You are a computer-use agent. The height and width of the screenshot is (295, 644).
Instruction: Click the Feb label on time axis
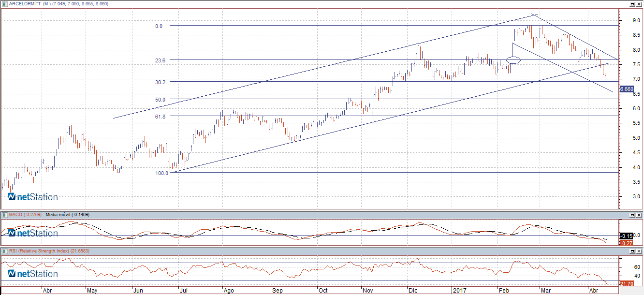click(x=504, y=291)
